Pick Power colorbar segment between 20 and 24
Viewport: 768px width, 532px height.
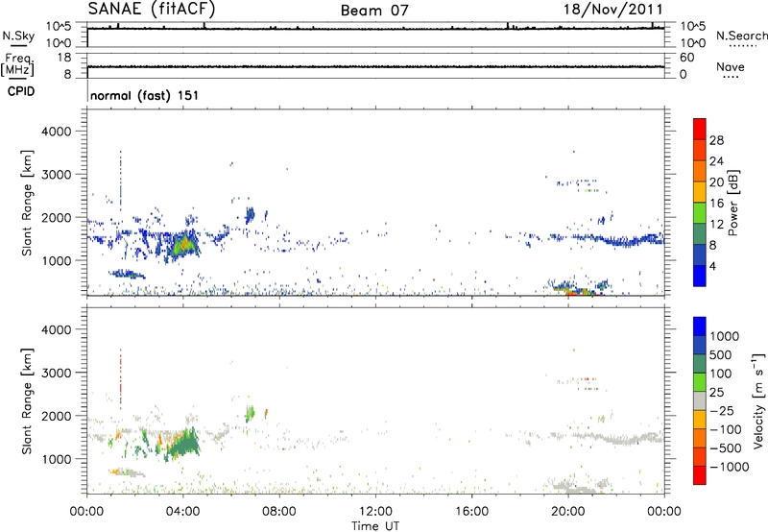700,171
